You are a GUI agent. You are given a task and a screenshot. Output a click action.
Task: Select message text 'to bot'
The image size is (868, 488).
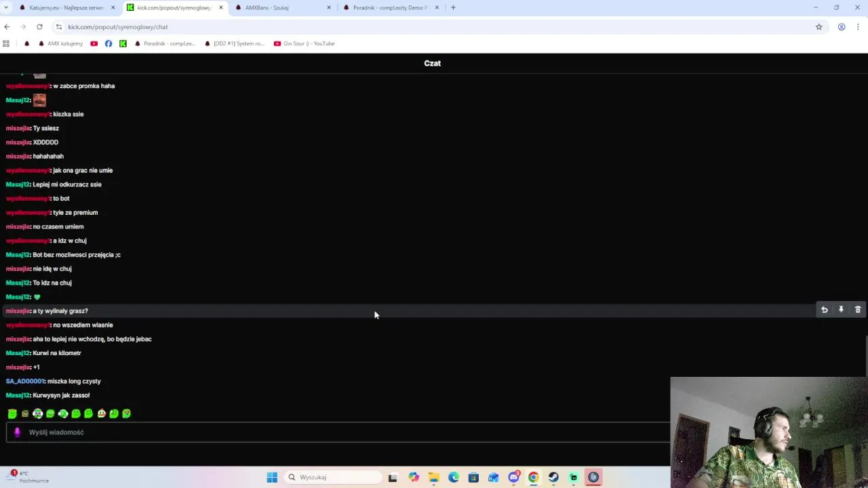[61, 199]
